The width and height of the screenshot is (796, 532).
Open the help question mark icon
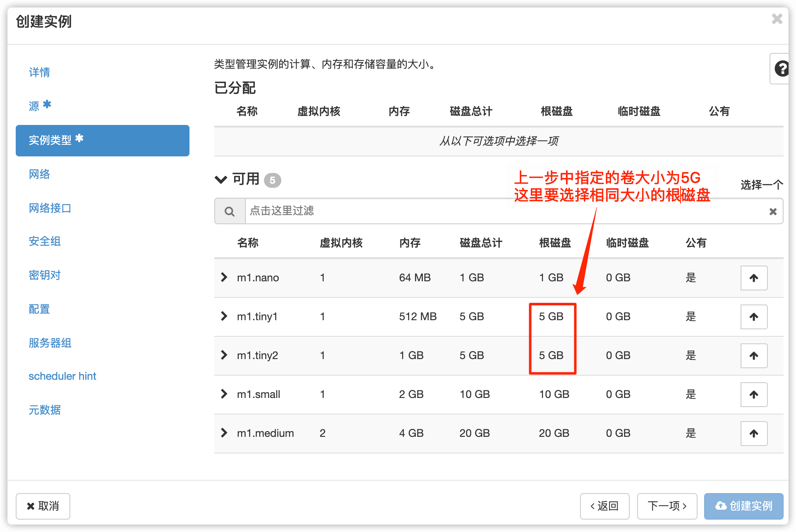coord(781,69)
